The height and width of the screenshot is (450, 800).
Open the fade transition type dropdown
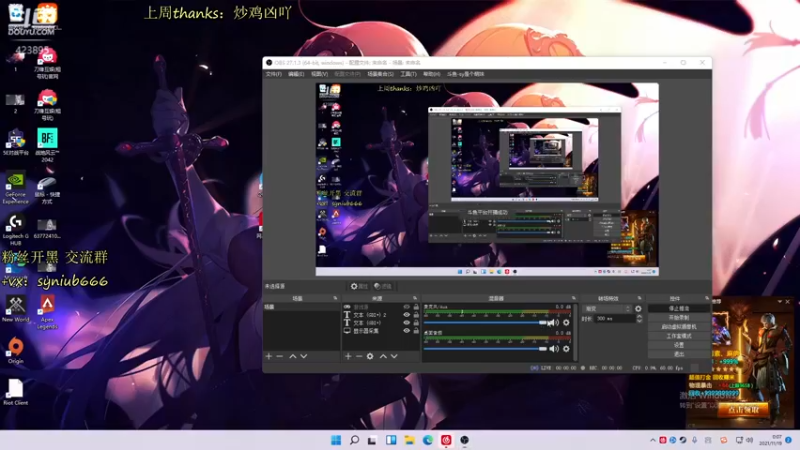[607, 309]
